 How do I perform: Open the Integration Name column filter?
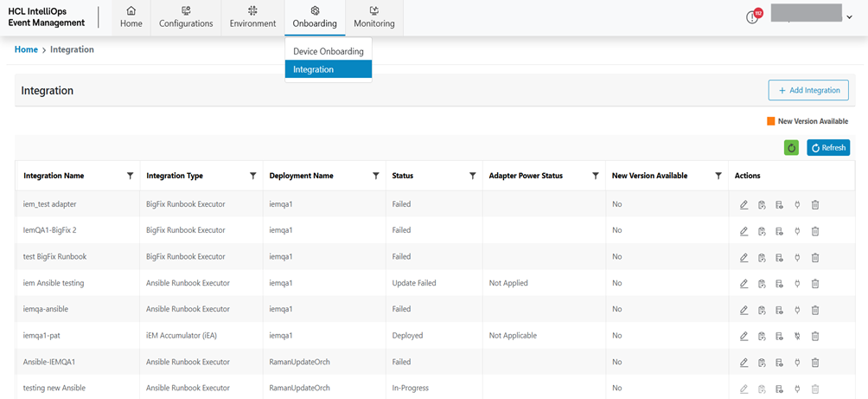click(130, 176)
